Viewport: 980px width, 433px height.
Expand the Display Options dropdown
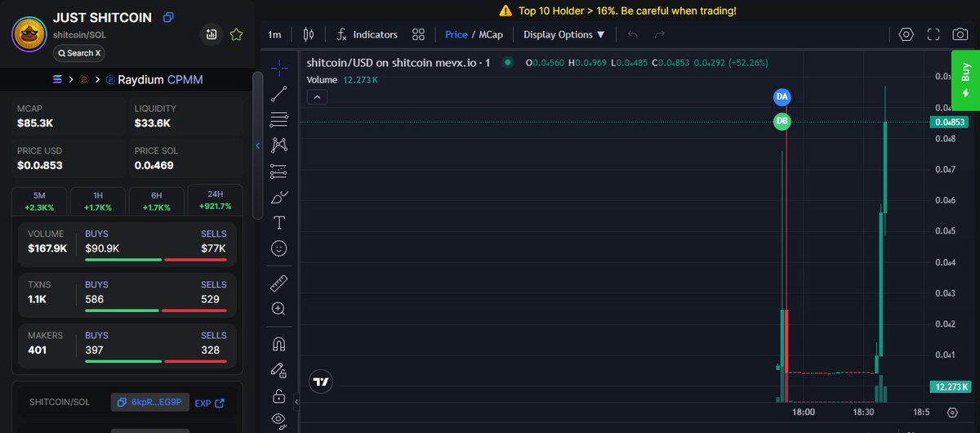pos(564,34)
